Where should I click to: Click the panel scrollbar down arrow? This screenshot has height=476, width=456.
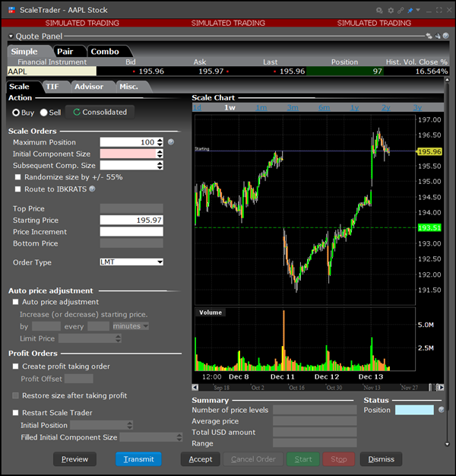coord(447,444)
